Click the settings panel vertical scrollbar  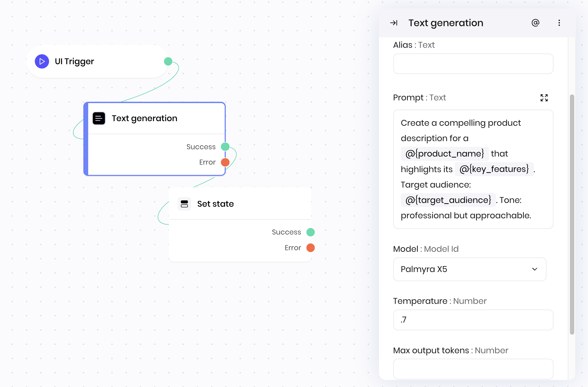point(572,214)
